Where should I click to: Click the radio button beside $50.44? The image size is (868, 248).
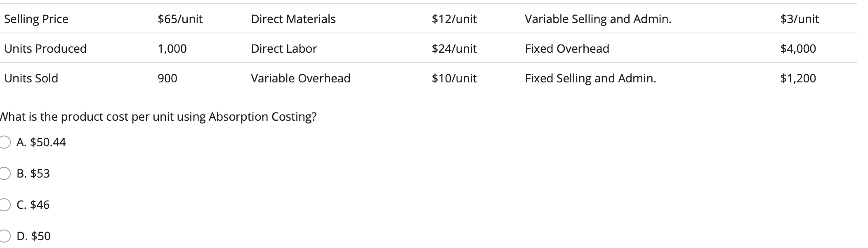(x=4, y=142)
